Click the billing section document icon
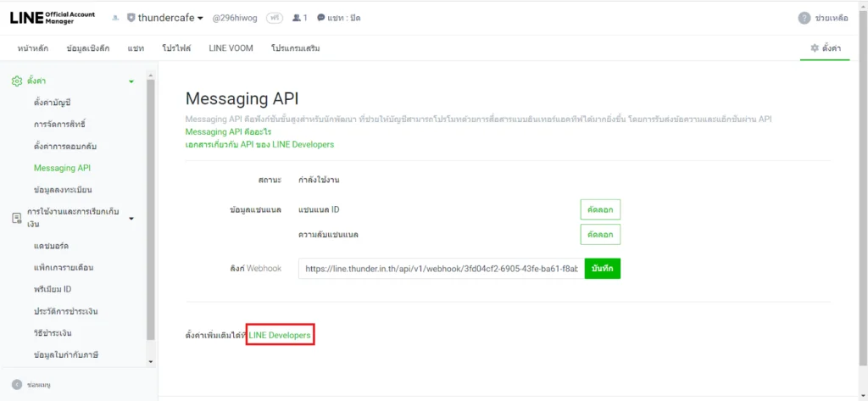868x401 pixels. tap(17, 218)
